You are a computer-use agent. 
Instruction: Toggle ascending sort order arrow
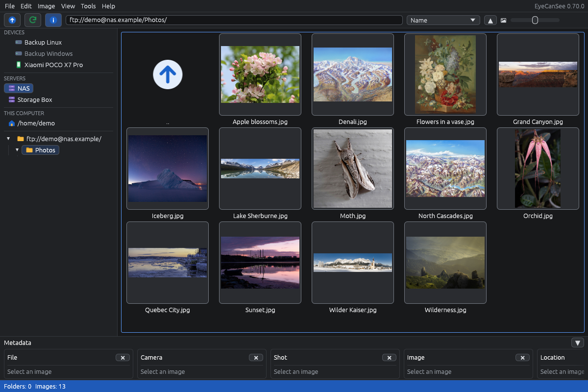coord(490,20)
